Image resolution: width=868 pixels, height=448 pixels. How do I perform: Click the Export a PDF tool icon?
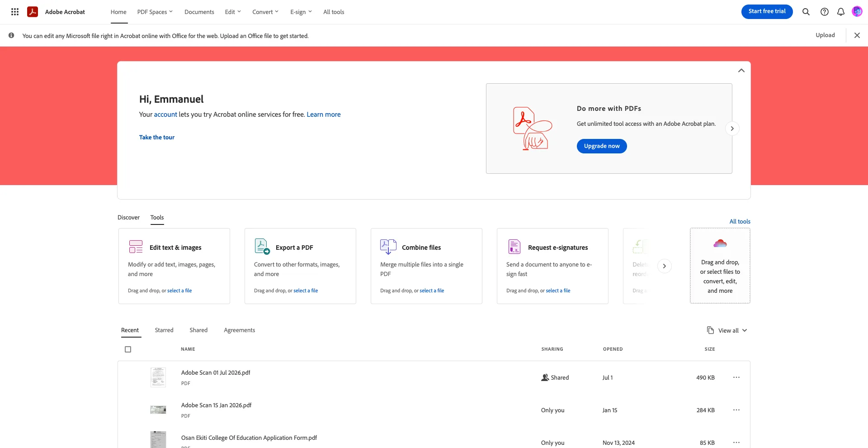click(x=262, y=247)
